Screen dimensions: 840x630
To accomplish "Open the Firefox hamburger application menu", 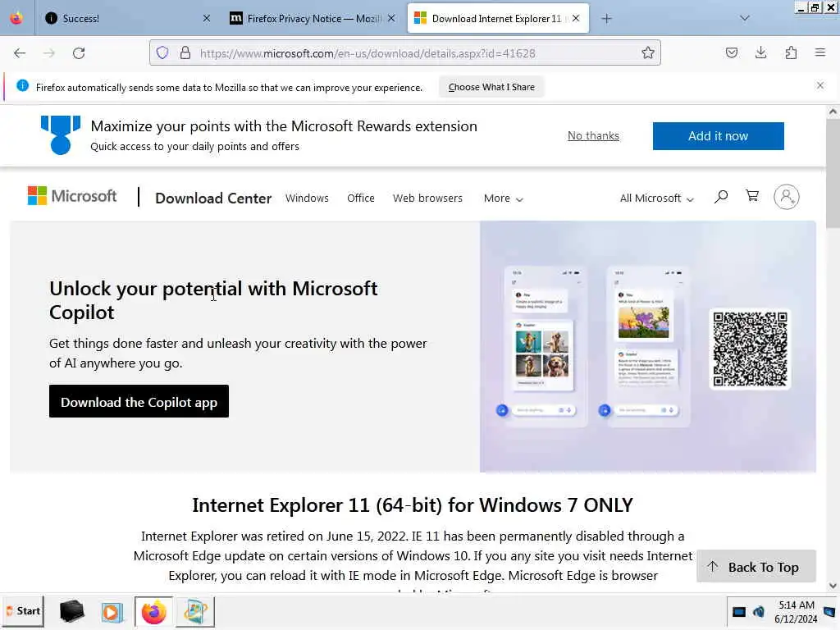I will (x=819, y=52).
